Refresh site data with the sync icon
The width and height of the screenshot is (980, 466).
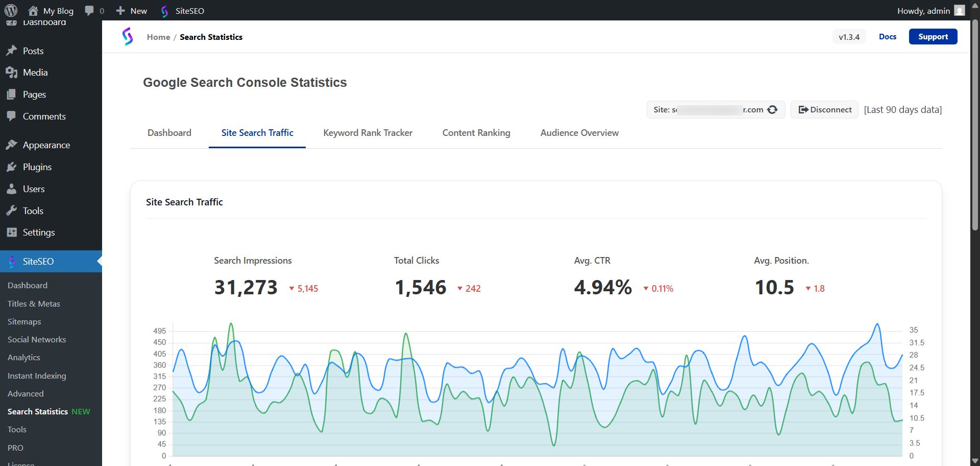772,109
